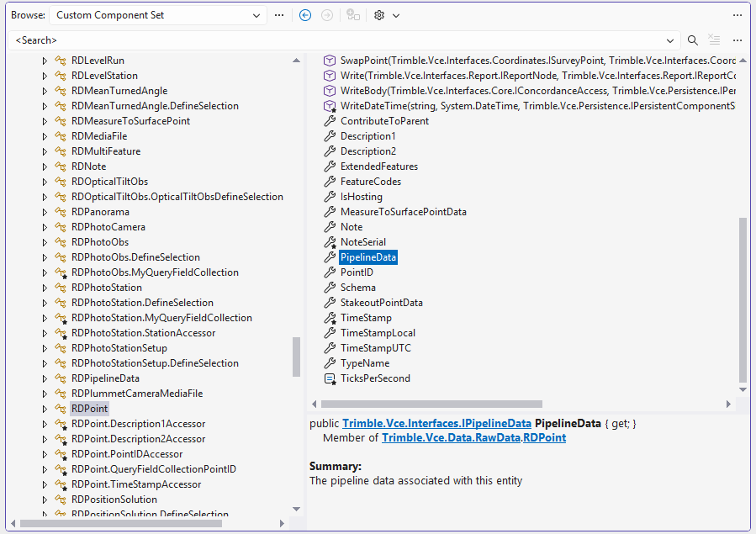The width and height of the screenshot is (756, 534).
Task: Click the property icon beside TimeStamp
Action: [x=330, y=318]
